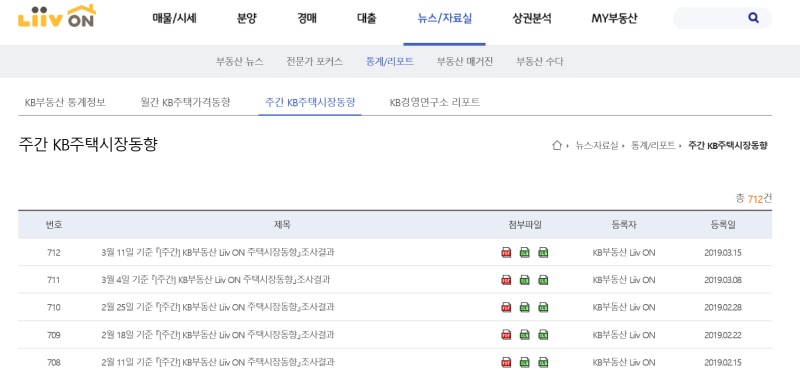800x372 pixels.
Task: Click post number 710
Action: [x=54, y=308]
